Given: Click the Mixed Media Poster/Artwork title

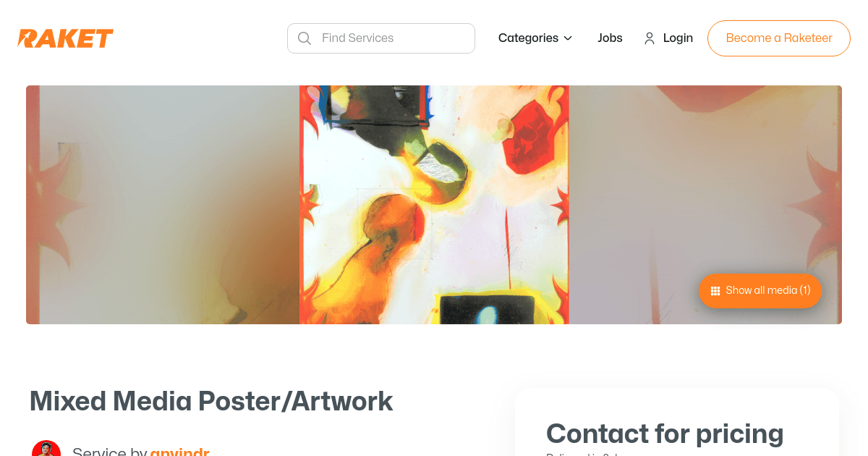Looking at the screenshot, I should coord(211,401).
